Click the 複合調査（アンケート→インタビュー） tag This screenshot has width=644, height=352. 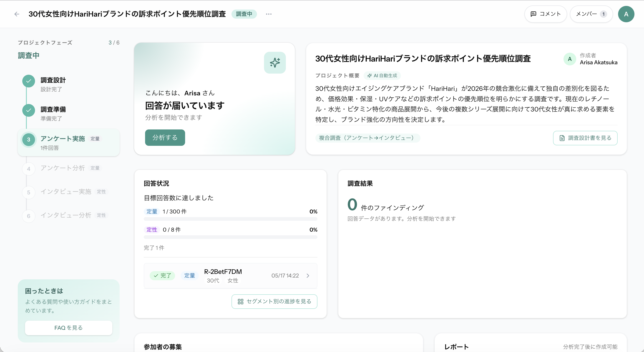pos(367,138)
